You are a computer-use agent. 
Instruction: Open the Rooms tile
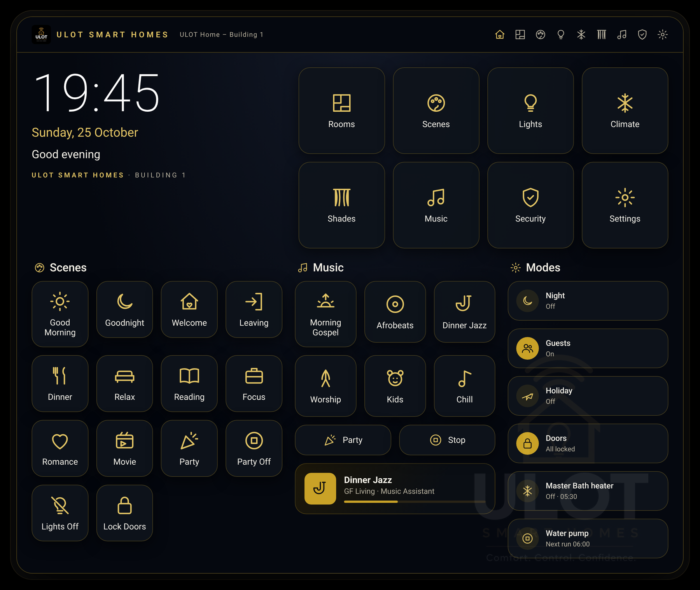(341, 111)
